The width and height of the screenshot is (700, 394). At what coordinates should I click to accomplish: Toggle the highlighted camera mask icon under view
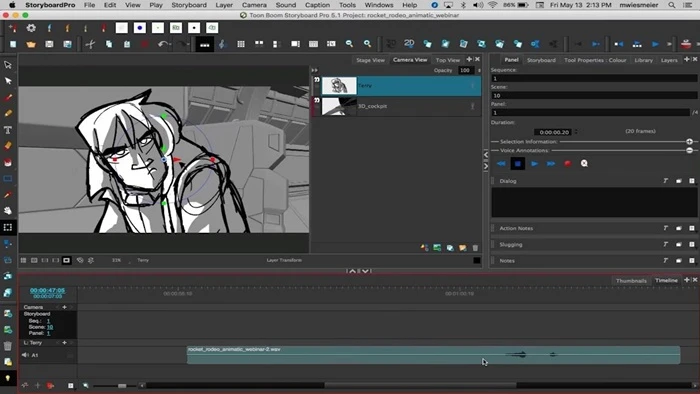click(67, 260)
